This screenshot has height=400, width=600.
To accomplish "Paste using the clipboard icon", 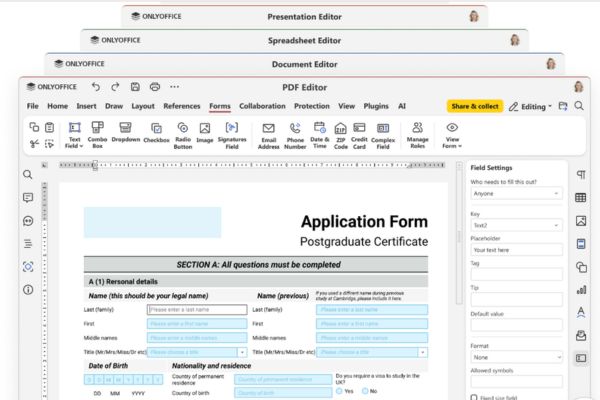I will tap(49, 127).
